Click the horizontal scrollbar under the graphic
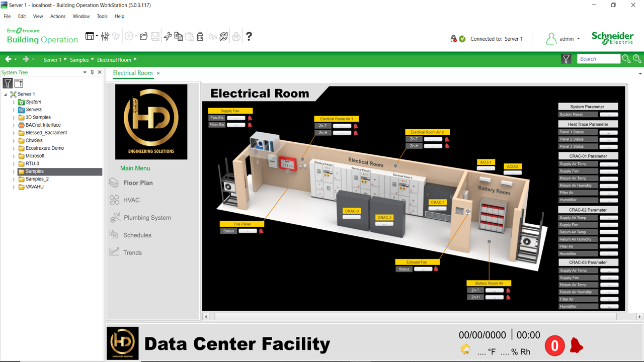The width and height of the screenshot is (644, 362). (415, 317)
